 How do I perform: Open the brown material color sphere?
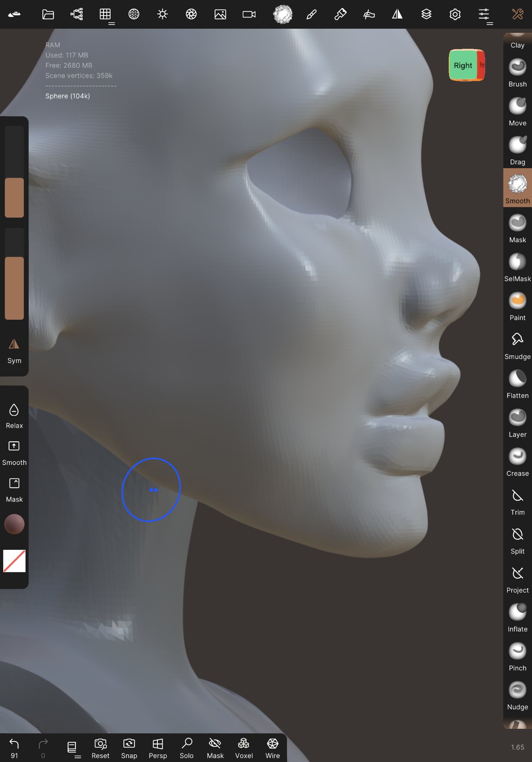click(14, 524)
